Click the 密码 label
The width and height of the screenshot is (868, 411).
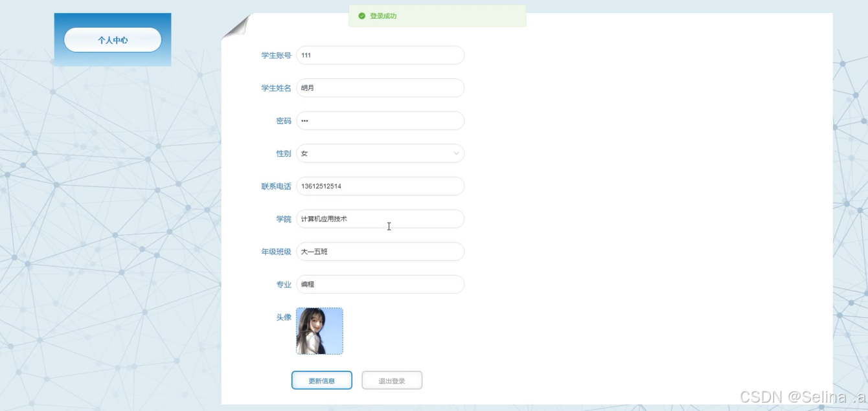coord(284,121)
